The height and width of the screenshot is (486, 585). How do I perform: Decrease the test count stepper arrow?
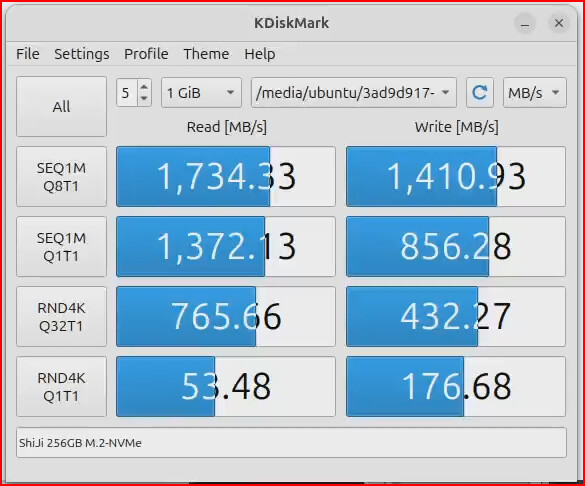pyautogui.click(x=144, y=99)
